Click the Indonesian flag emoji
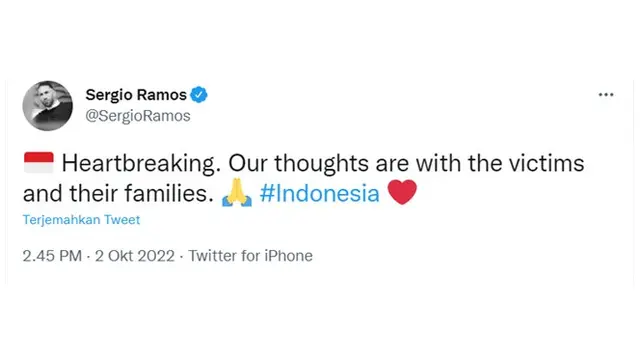This screenshot has width=640, height=360. tap(39, 162)
